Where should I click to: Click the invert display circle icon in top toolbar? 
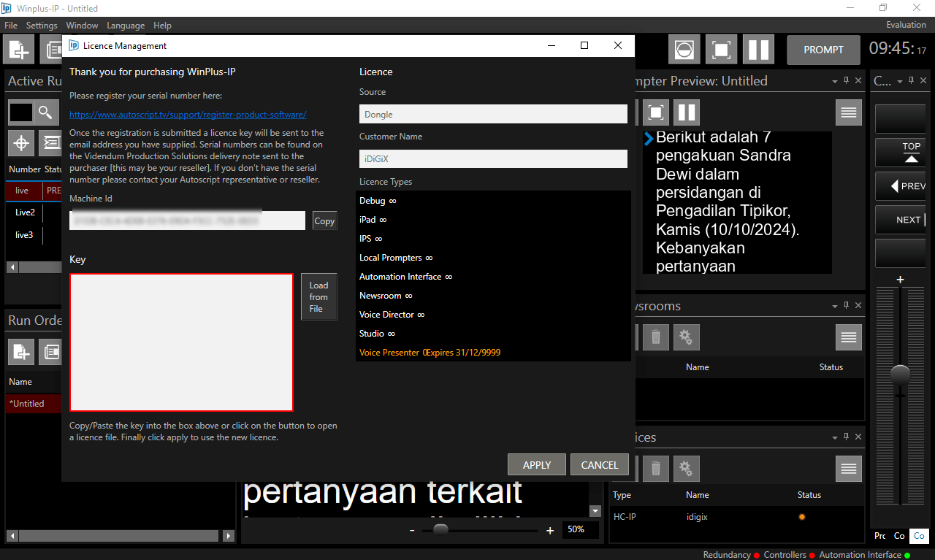pyautogui.click(x=683, y=50)
